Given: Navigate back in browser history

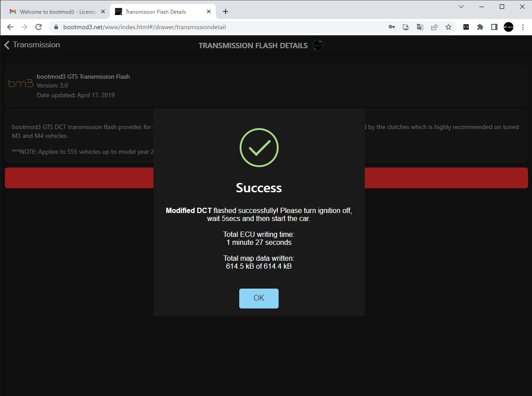Looking at the screenshot, I should point(10,27).
